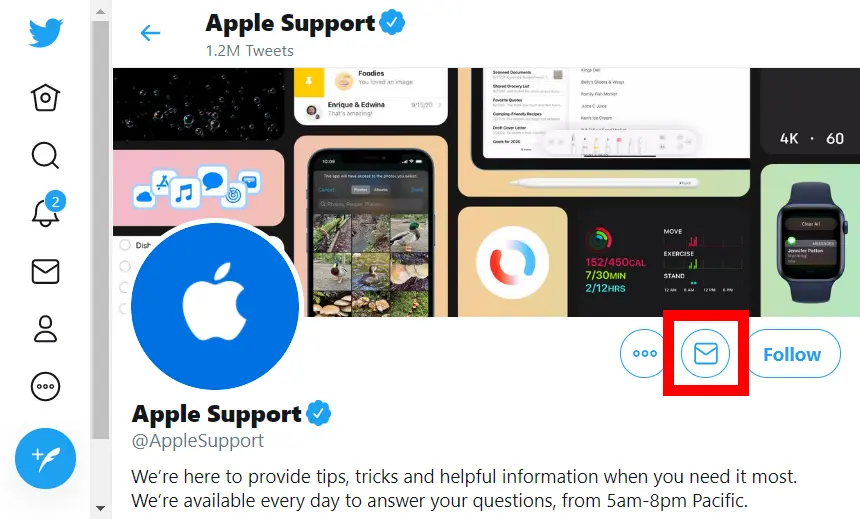Image resolution: width=860 pixels, height=519 pixels.
Task: Open More circle icon in sidebar
Action: point(46,386)
